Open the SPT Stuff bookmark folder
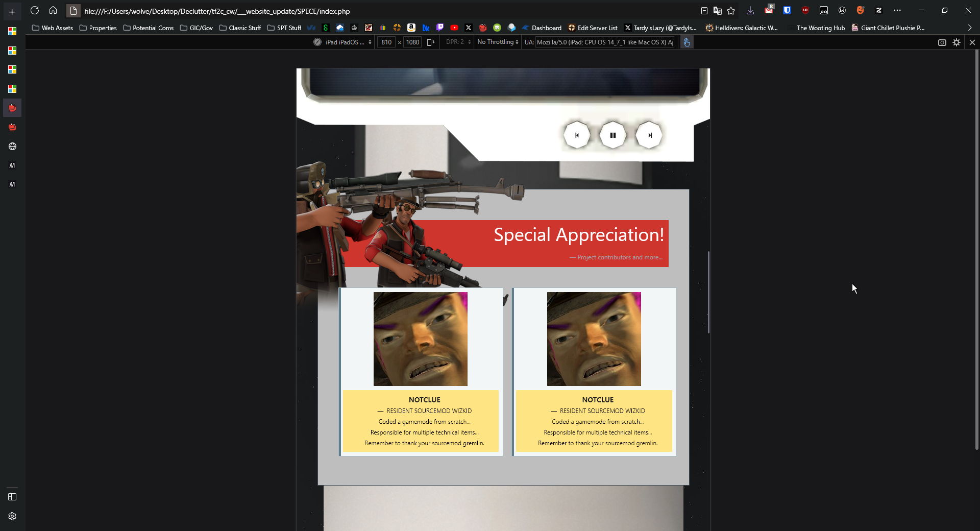 pos(284,28)
